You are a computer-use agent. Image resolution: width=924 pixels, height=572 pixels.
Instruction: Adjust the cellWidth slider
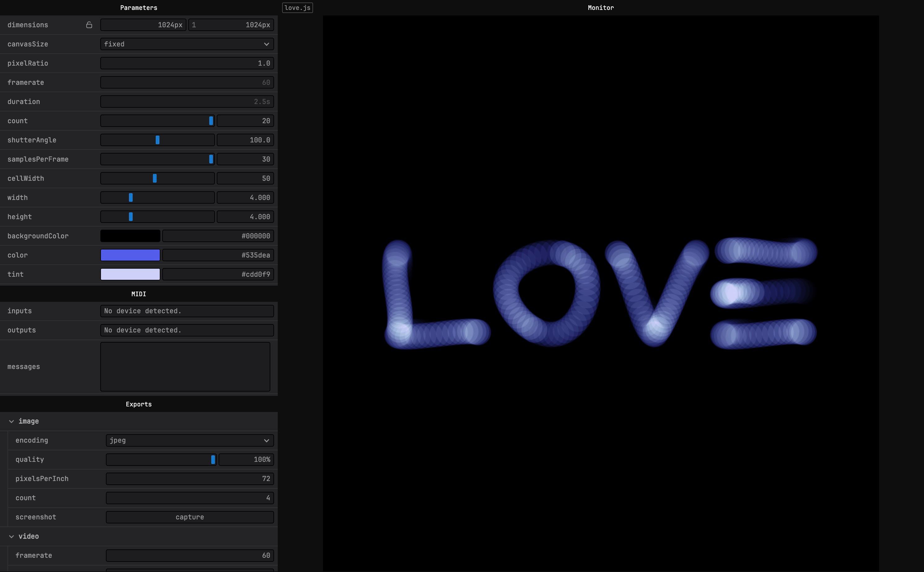point(157,179)
